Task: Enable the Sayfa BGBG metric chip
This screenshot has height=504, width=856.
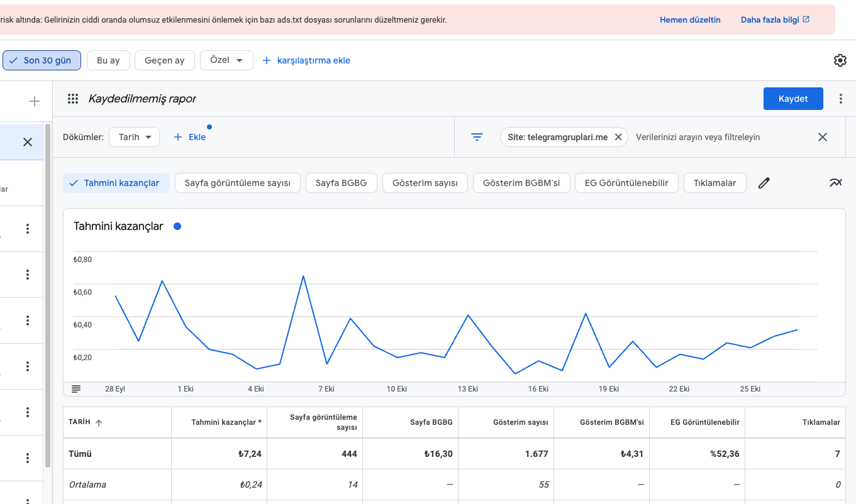Action: pyautogui.click(x=341, y=183)
